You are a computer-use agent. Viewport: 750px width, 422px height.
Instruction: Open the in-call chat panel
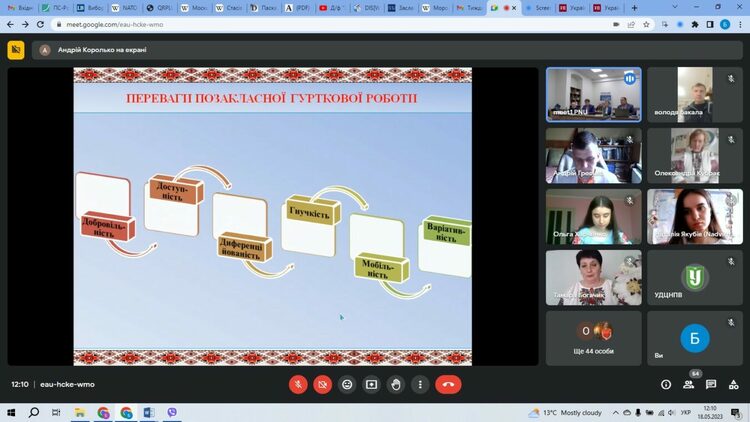tap(711, 384)
